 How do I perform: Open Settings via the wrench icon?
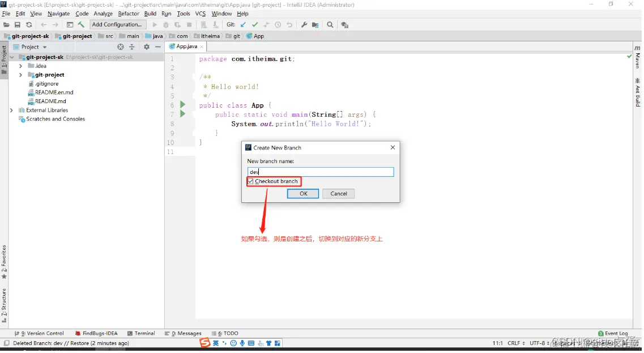click(304, 25)
